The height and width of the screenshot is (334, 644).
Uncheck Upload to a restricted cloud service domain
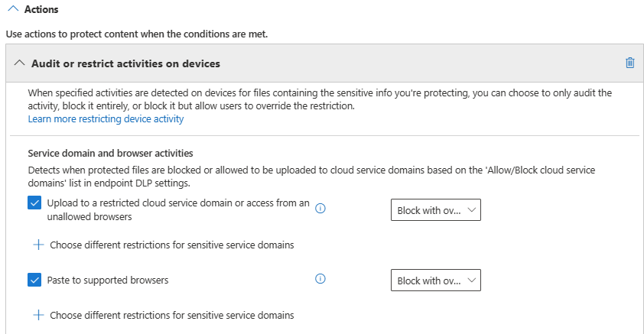pos(34,203)
